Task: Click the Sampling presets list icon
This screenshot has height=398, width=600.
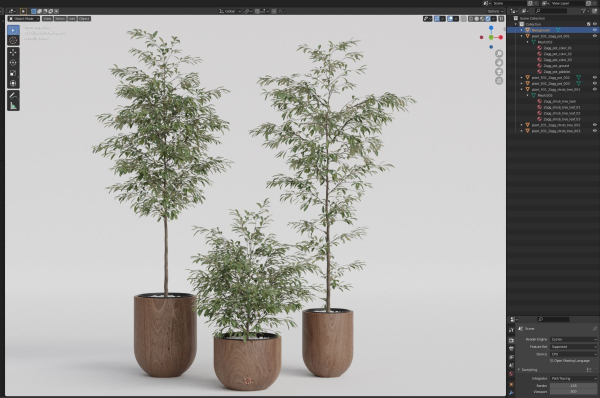Action: coord(589,370)
